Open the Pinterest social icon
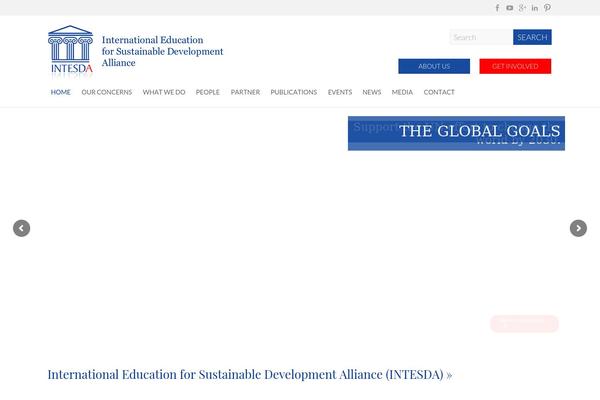600x400 pixels. point(547,8)
